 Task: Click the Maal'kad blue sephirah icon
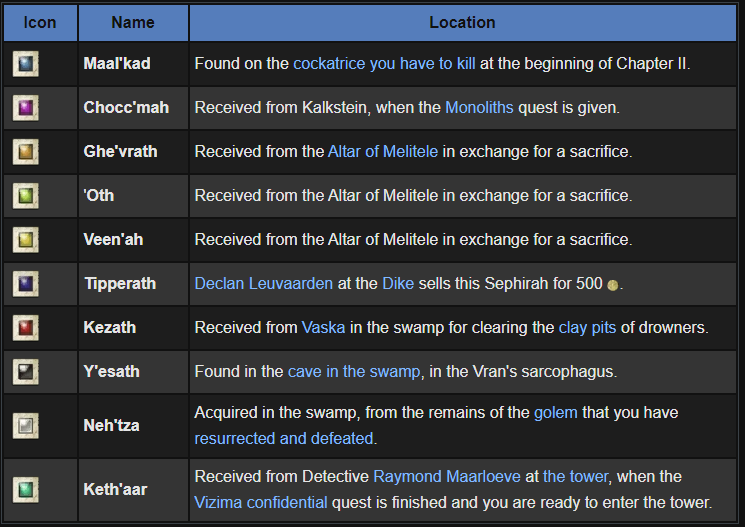pyautogui.click(x=25, y=64)
